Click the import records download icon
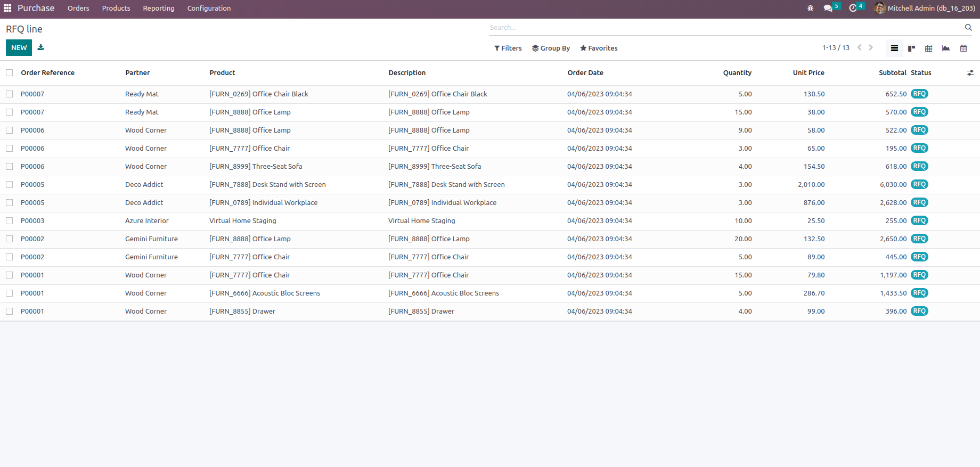This screenshot has width=980, height=467. point(41,47)
